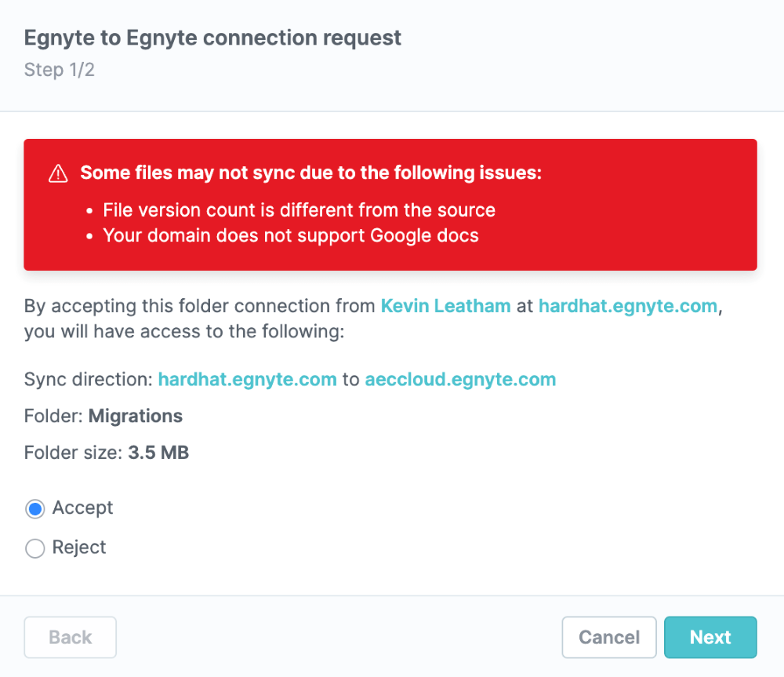Screen dimensions: 784x677
Task: Click the Step 1/2 indicator text
Action: click(x=60, y=70)
